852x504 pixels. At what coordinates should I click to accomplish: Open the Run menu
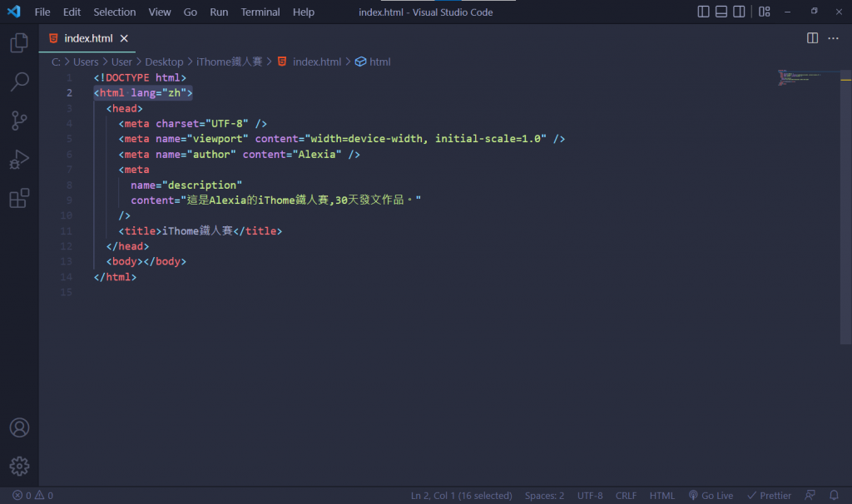[219, 12]
